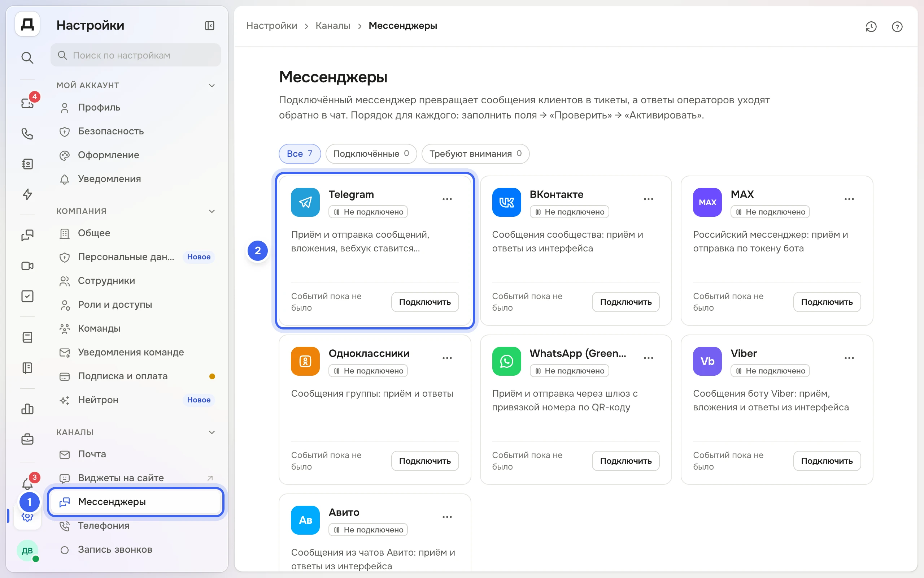Screen dimensions: 924x578
Task: Select the Требуют внимания filter tab
Action: pos(475,154)
